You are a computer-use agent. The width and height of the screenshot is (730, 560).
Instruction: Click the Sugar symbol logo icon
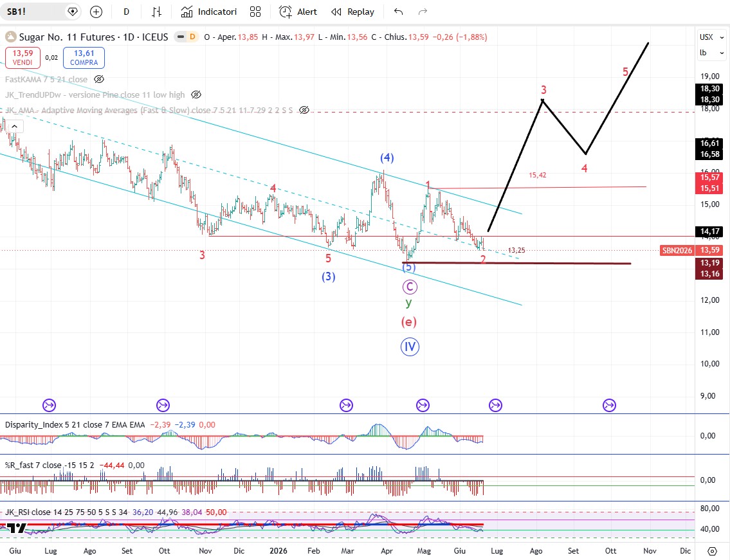pos(11,37)
